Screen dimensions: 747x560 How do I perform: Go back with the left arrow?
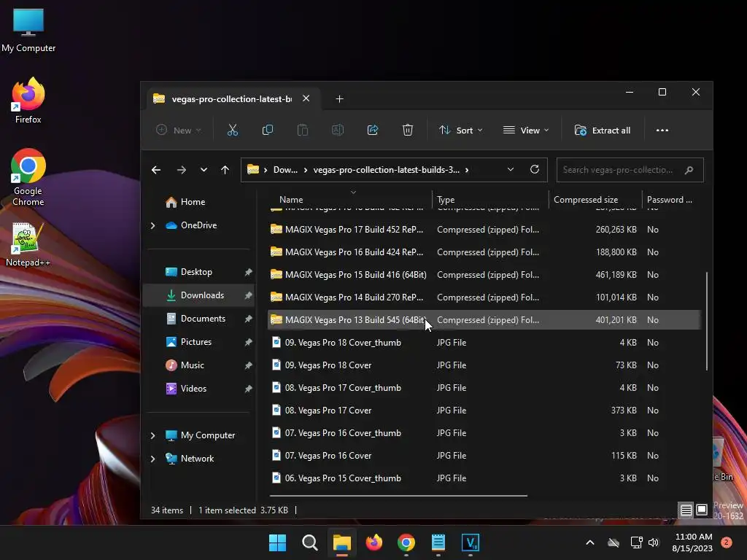click(156, 170)
